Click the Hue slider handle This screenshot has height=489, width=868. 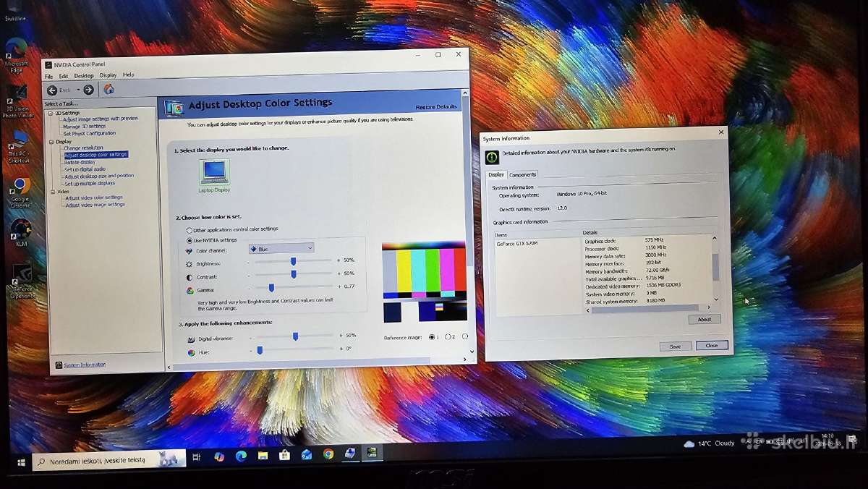pyautogui.click(x=260, y=350)
